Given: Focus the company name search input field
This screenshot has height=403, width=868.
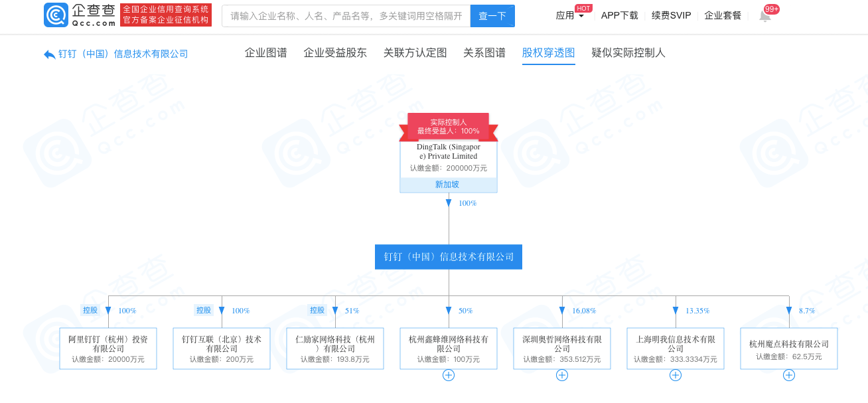Looking at the screenshot, I should pos(346,16).
